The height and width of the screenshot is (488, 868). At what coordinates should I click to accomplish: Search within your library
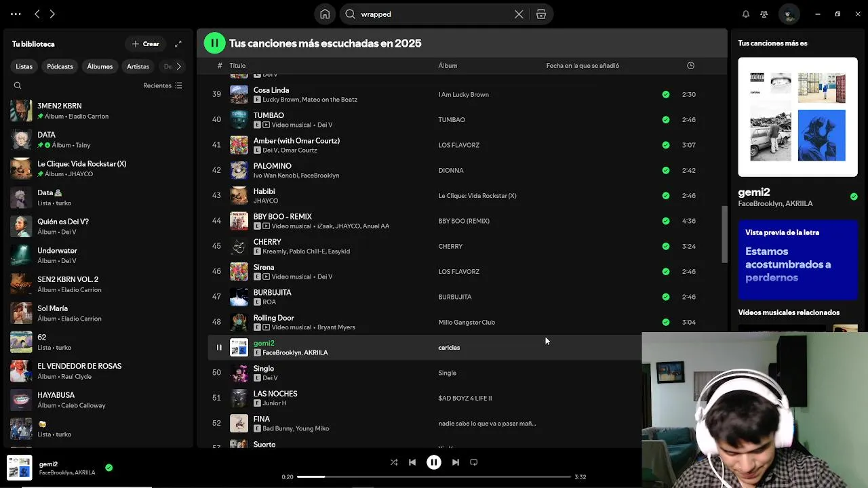click(18, 85)
